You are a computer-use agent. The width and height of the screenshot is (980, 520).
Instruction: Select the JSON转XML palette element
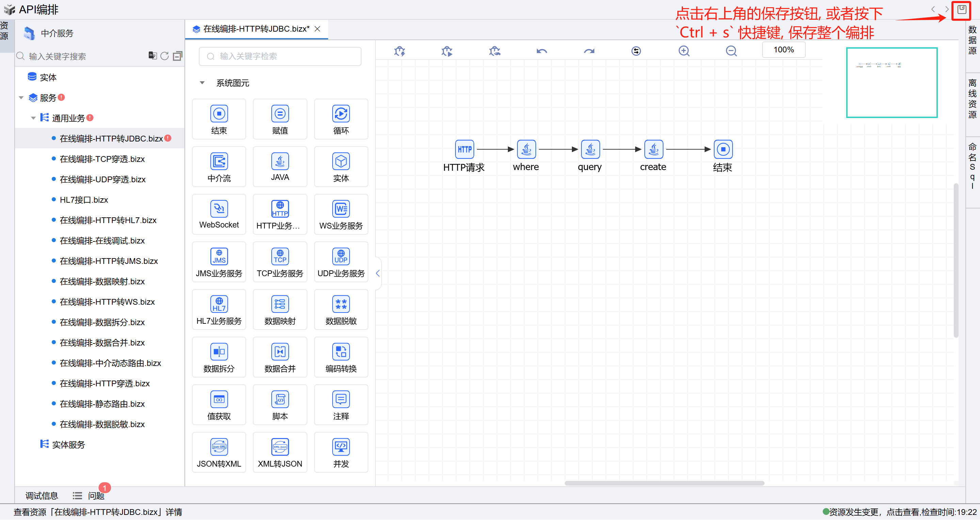219,452
